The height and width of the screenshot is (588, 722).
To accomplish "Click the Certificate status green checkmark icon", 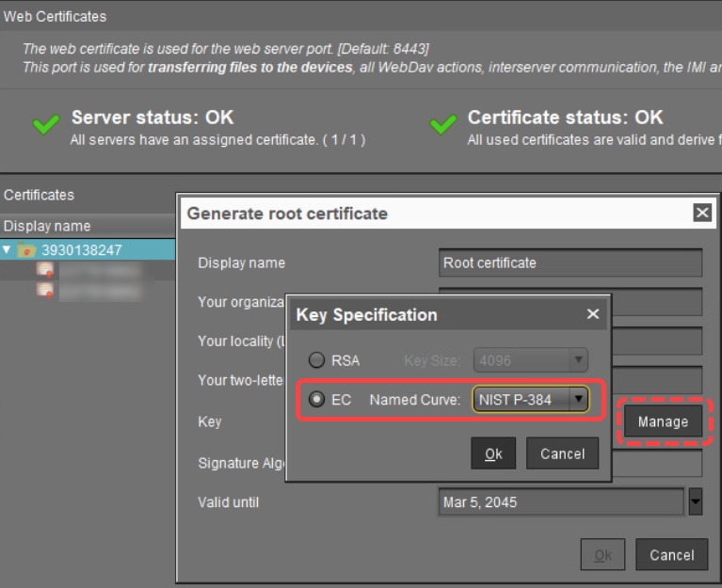I will [443, 127].
